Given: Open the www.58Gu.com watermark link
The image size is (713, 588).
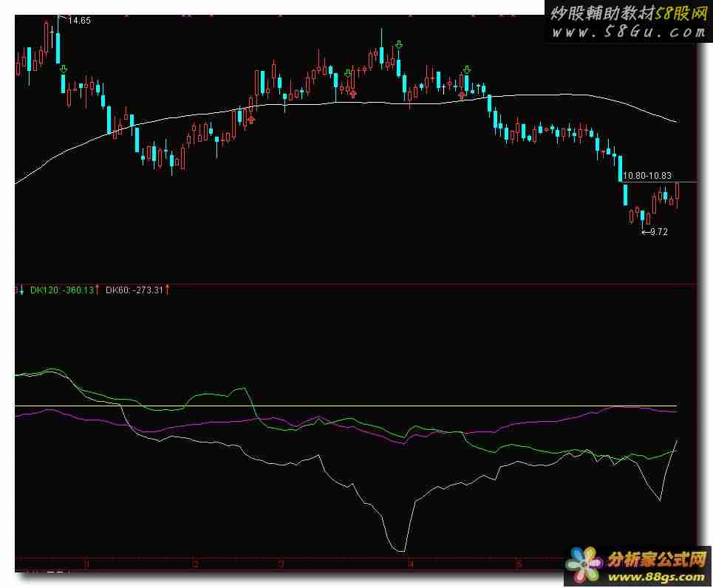Looking at the screenshot, I should (x=628, y=32).
